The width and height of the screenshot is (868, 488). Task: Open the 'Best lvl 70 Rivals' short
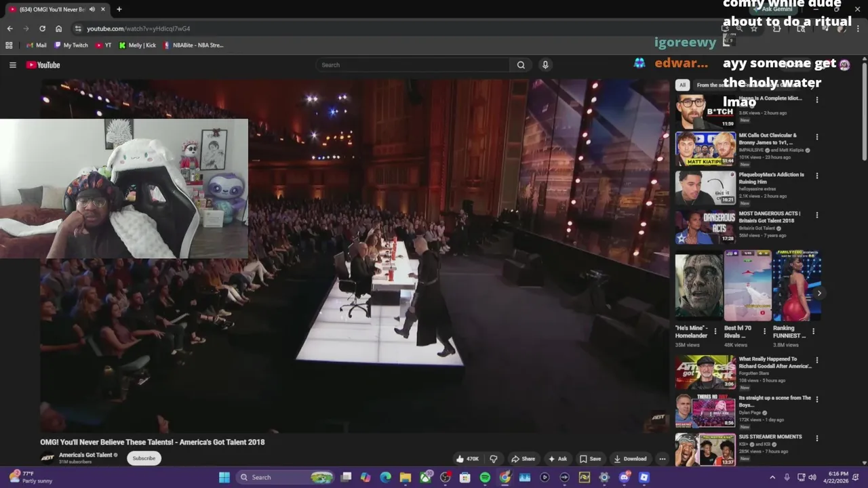click(x=748, y=285)
